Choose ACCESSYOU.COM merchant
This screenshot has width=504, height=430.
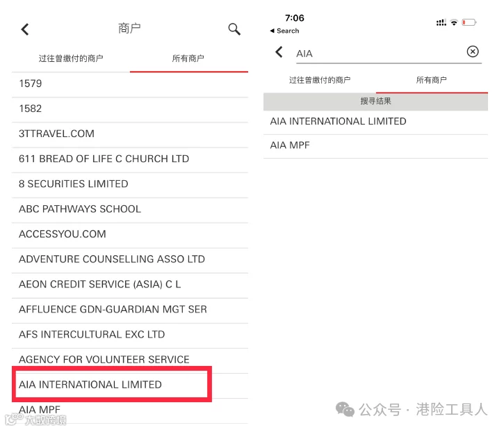pyautogui.click(x=130, y=234)
